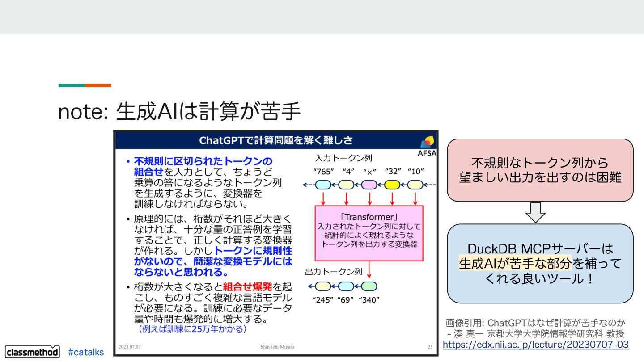Click the blue text '不規則に区切られたトークンの'
This screenshot has width=644, height=362.
click(203, 161)
